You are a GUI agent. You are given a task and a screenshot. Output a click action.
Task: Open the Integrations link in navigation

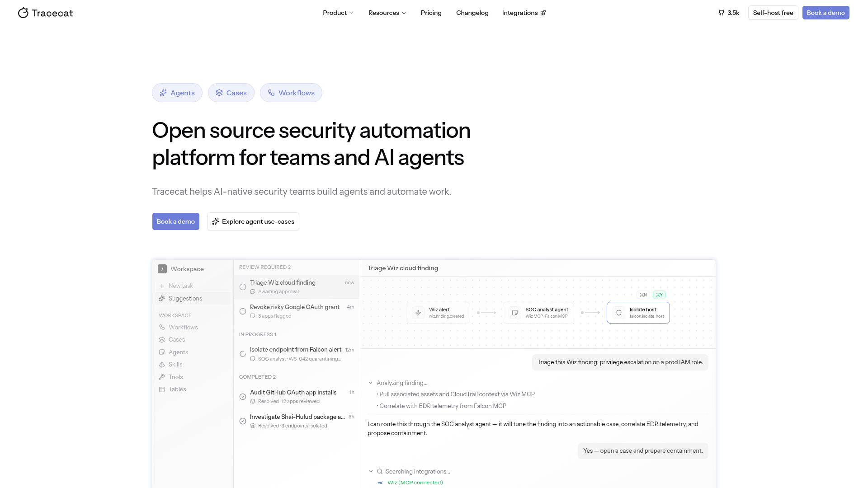524,13
